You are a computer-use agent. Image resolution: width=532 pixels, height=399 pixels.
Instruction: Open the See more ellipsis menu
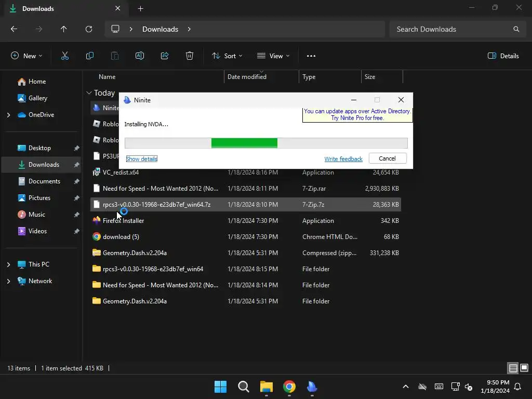click(x=311, y=56)
